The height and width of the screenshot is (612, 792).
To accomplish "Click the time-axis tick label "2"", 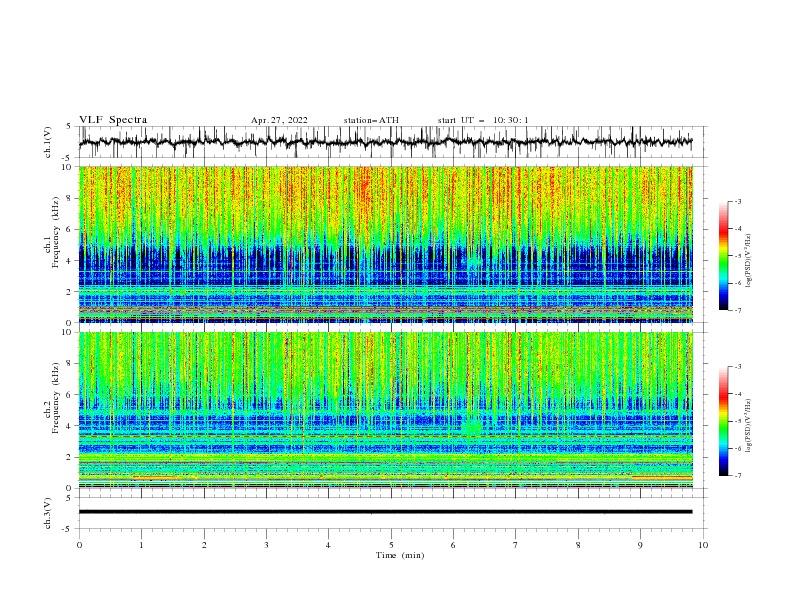I will coord(204,545).
